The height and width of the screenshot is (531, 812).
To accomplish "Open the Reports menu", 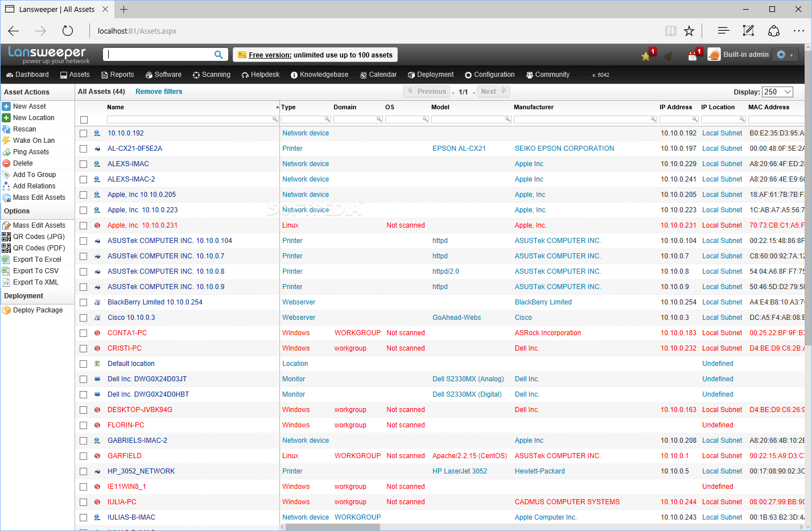I will coord(118,75).
